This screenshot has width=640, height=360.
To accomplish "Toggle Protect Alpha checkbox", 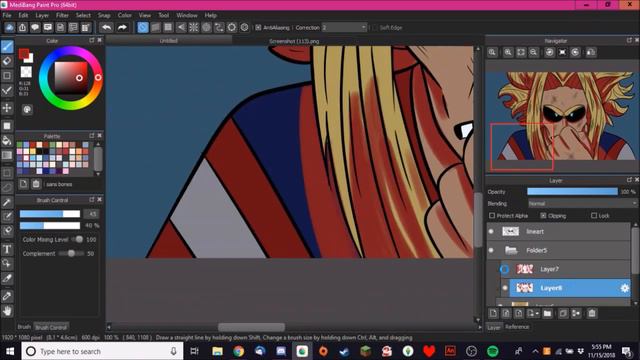I will (492, 216).
